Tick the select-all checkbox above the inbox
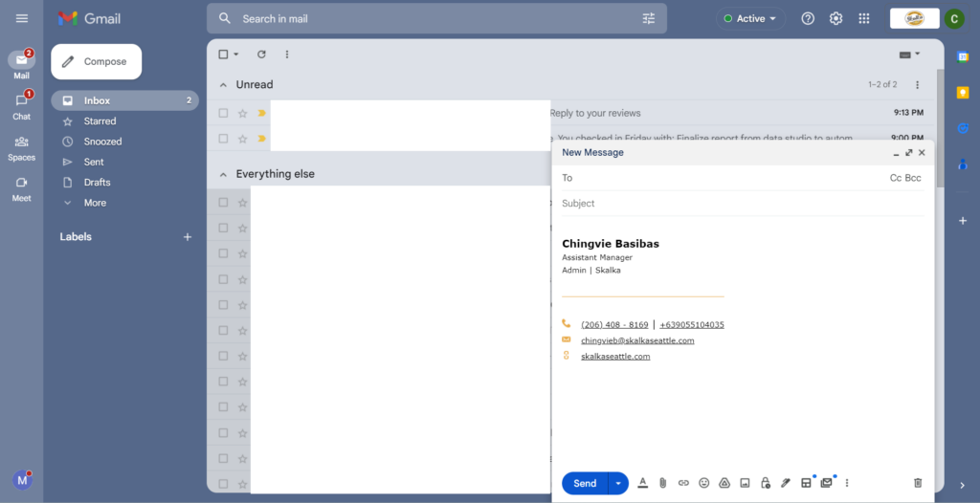This screenshot has height=503, width=980. click(223, 55)
